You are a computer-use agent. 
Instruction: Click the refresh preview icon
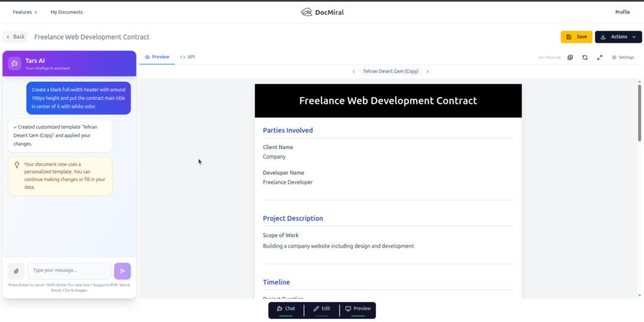pyautogui.click(x=585, y=57)
